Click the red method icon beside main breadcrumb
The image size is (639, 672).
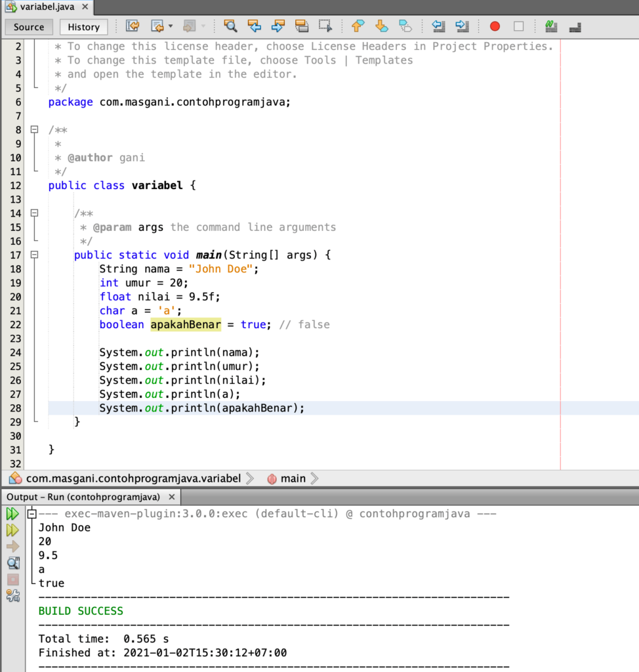point(272,479)
